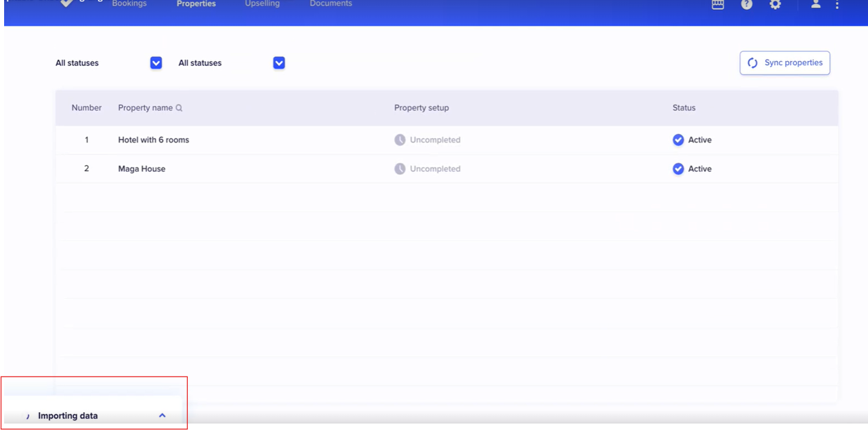Open the second All statuses dropdown

[278, 63]
